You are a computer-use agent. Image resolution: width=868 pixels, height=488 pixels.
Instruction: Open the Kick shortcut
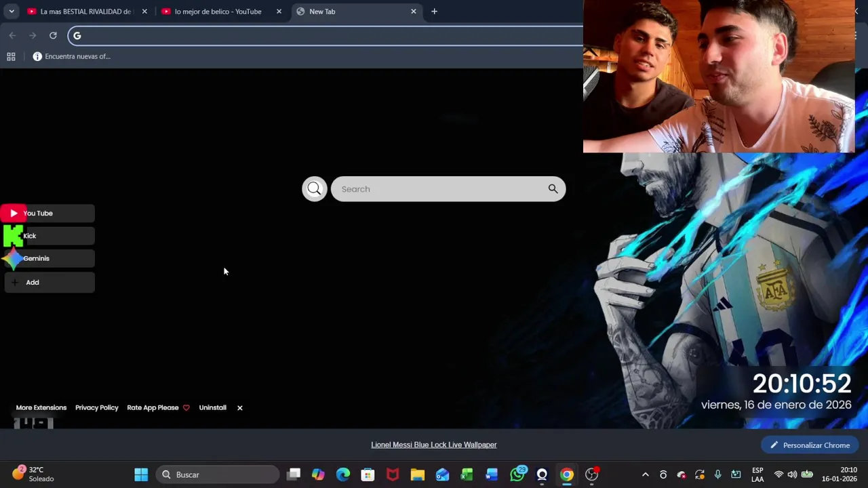(x=47, y=236)
